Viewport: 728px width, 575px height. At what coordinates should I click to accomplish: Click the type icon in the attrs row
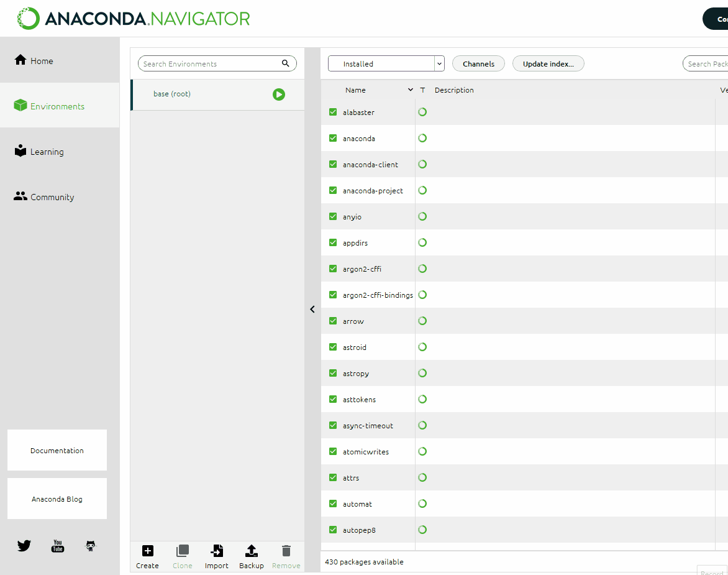pos(422,477)
